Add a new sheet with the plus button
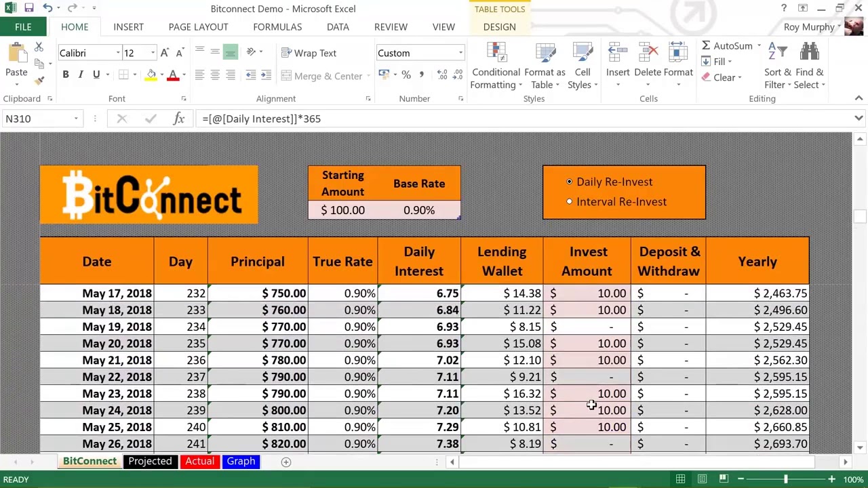 [285, 462]
